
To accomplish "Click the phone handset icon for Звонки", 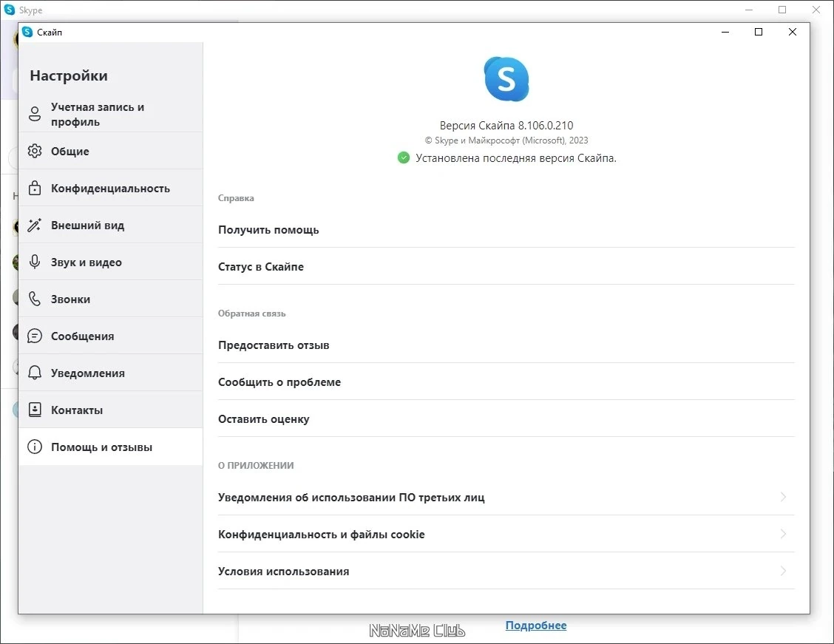I will (35, 299).
